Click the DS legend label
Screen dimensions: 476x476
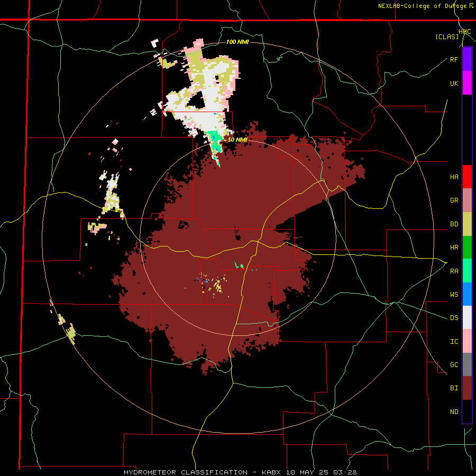[x=454, y=318]
